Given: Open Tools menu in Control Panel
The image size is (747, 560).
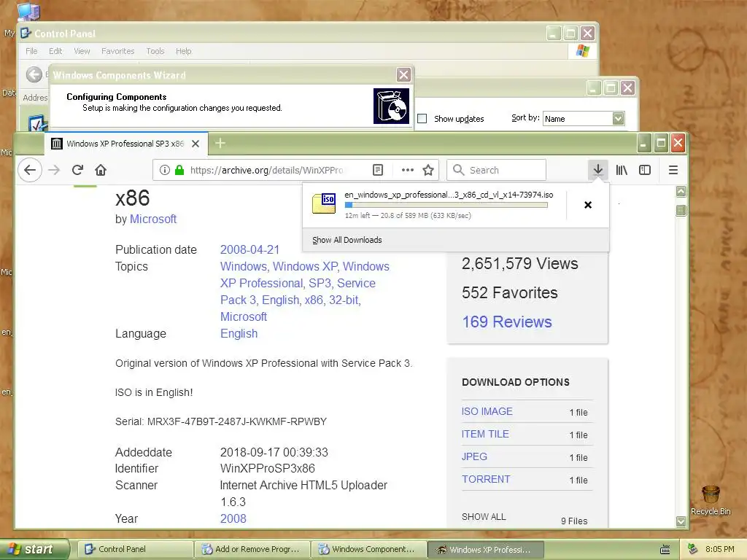Looking at the screenshot, I should [x=155, y=51].
